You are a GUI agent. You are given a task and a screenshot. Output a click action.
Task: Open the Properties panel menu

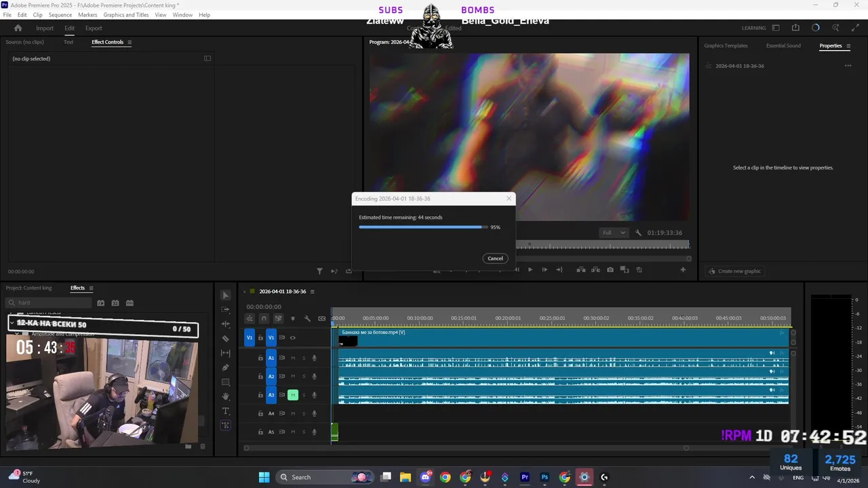point(848,45)
